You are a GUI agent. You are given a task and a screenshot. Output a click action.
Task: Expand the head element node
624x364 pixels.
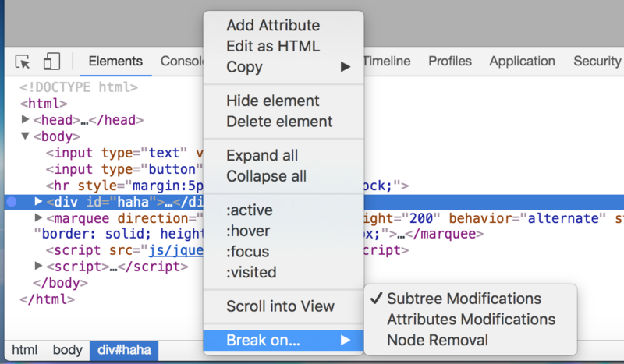tap(26, 120)
